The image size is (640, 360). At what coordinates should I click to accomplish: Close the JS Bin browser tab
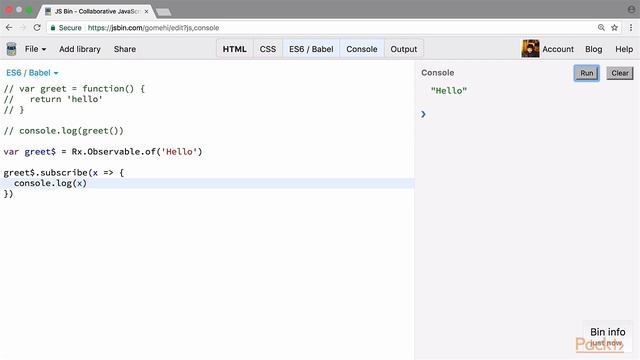click(x=147, y=11)
